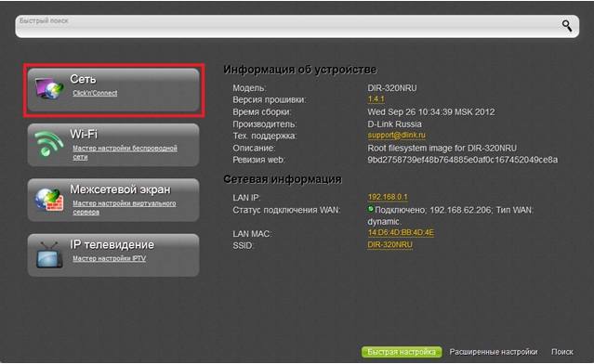Screen dimensions: 594x364
Task: Open the DIR-320NRU SSID link
Action: (x=389, y=245)
